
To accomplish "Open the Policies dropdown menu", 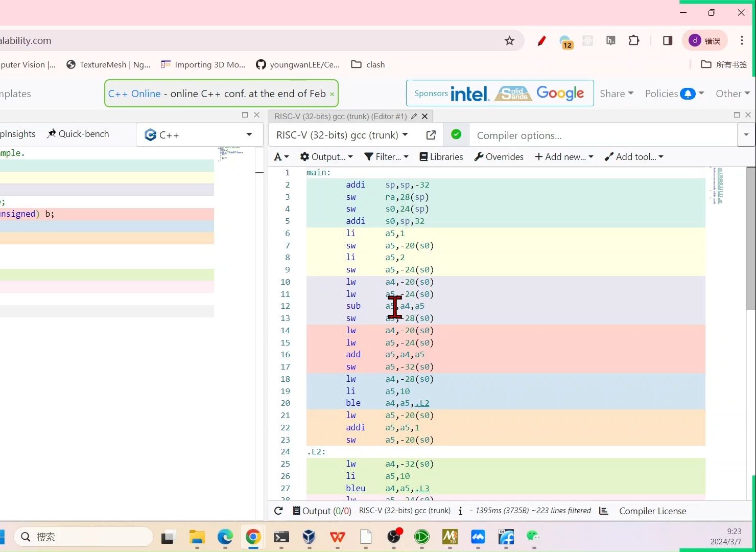I will (x=674, y=94).
